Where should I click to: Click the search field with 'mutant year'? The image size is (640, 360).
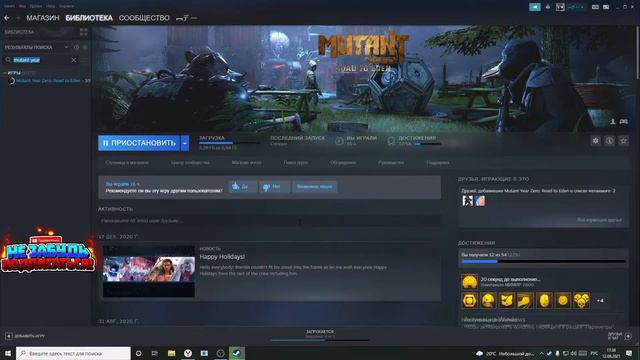tap(41, 60)
